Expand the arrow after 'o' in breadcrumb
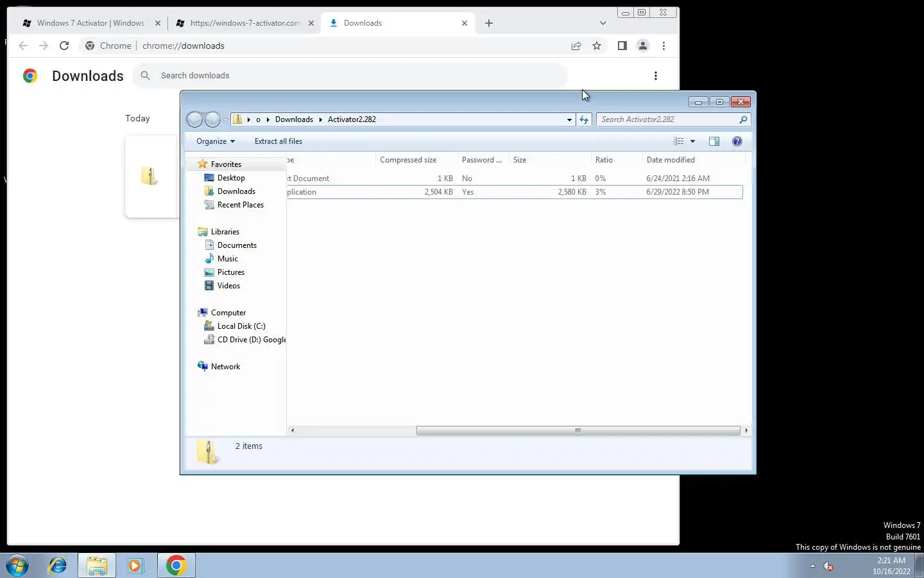The image size is (924, 578). coord(267,119)
